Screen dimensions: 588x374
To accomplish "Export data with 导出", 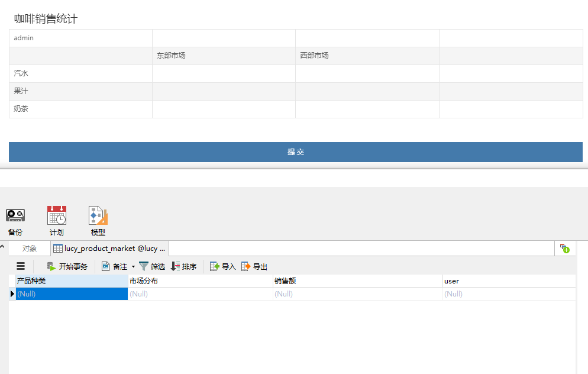I will point(254,267).
